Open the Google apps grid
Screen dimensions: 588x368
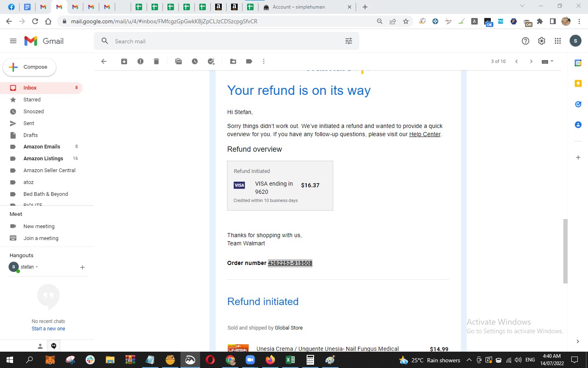coord(558,41)
